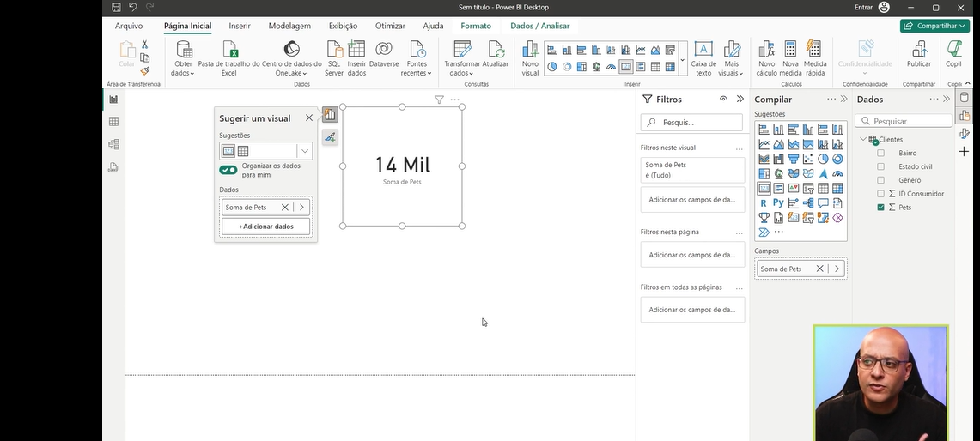The image size is (980, 441).
Task: Toggle 'Organizar os dados para mim' switch
Action: (228, 170)
